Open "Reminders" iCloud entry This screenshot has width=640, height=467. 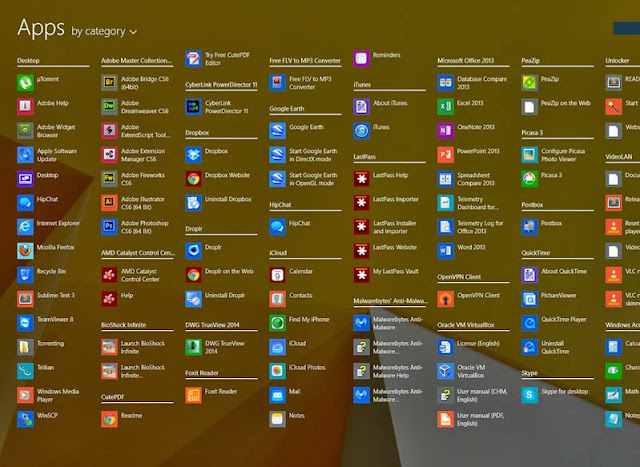coord(378,58)
